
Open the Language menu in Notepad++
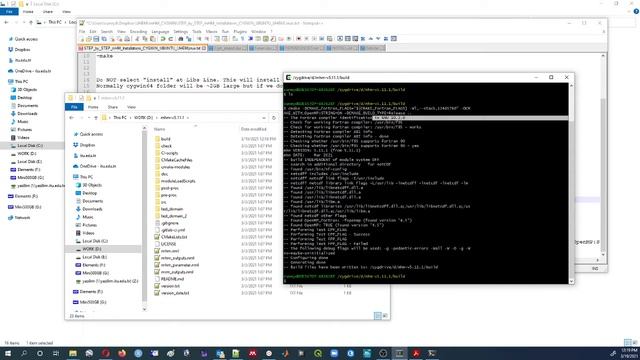(x=160, y=31)
